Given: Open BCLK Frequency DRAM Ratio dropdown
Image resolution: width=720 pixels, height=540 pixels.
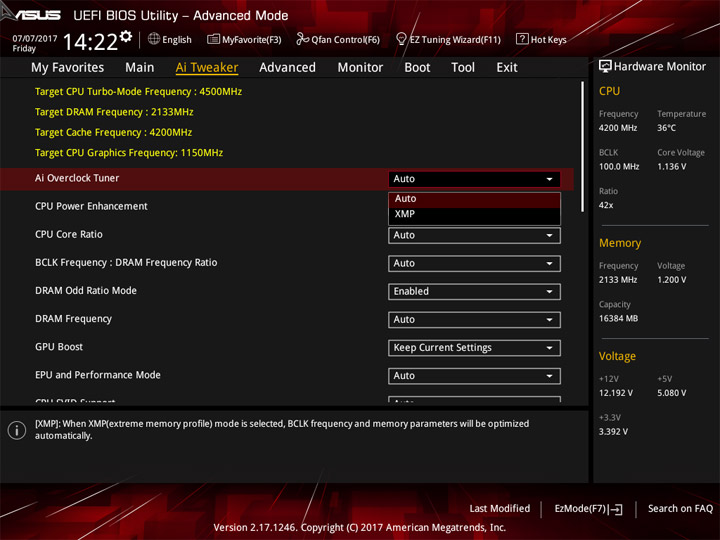Looking at the screenshot, I should (474, 263).
